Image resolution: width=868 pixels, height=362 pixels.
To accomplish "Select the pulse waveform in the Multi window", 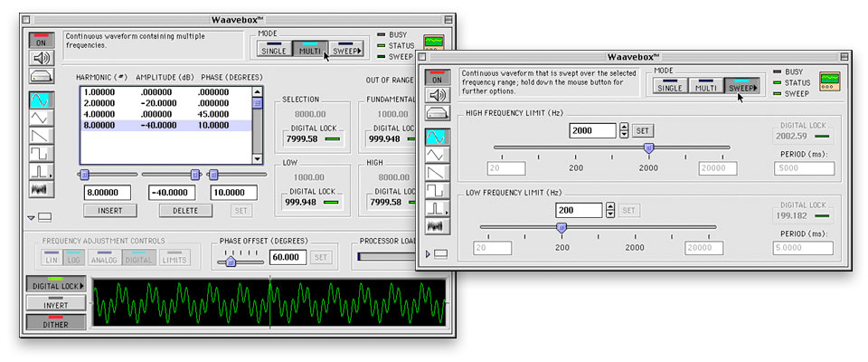I will pyautogui.click(x=42, y=171).
